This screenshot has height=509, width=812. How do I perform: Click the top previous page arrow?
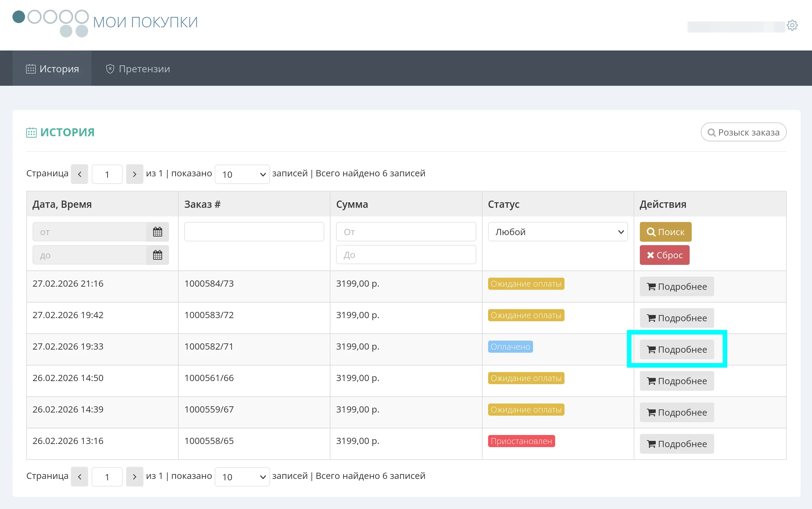pyautogui.click(x=80, y=174)
